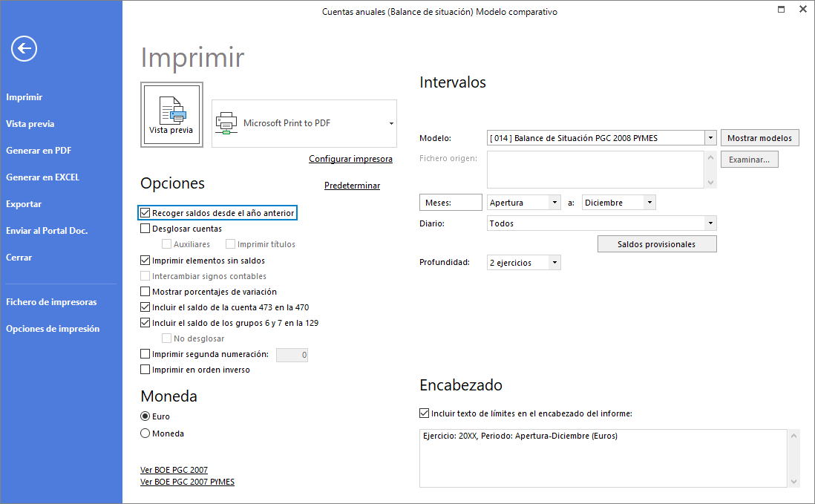
Task: Open Fichero de impresoras in sidebar
Action: 51,302
